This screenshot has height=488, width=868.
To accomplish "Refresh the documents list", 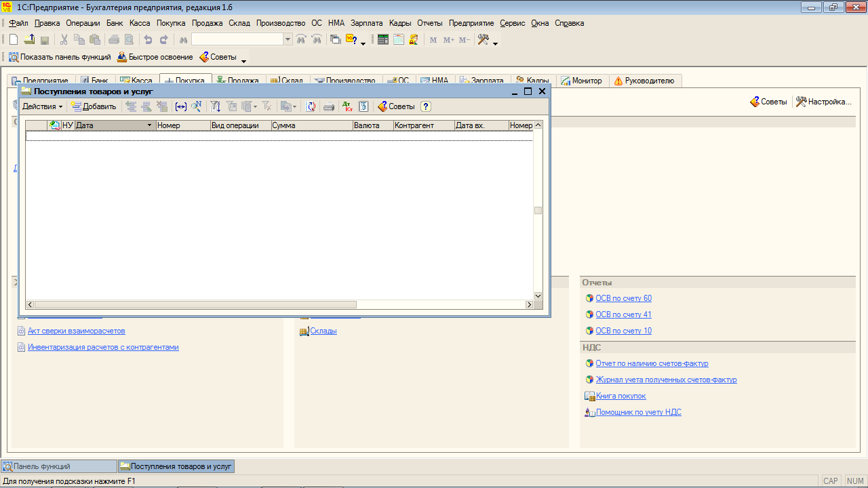I will [311, 106].
